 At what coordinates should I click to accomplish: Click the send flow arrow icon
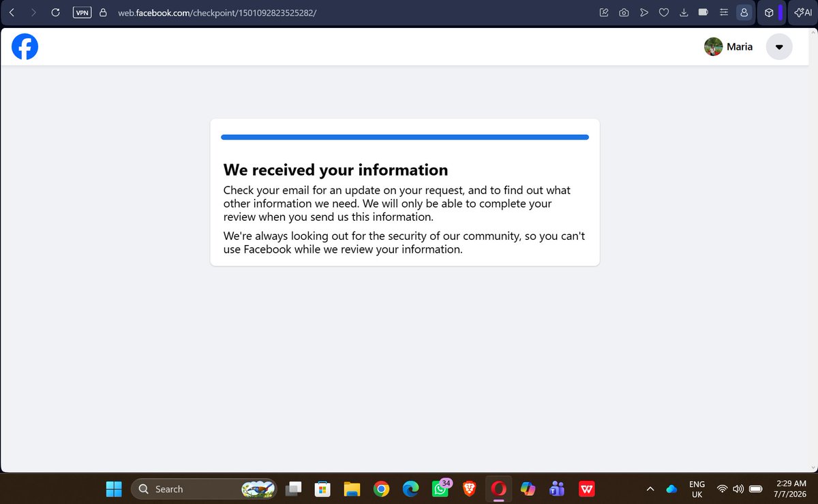coord(643,12)
